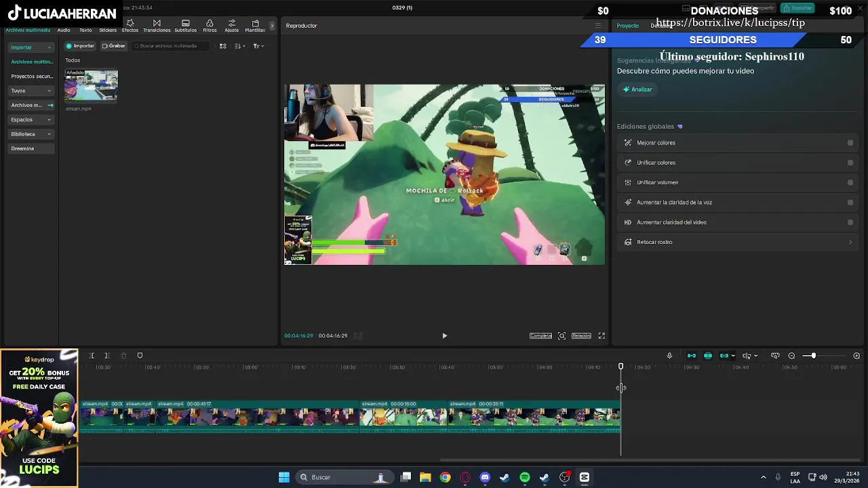Screen dimensions: 868x488
Task: Play the video in the Reproductor
Action: (445, 335)
